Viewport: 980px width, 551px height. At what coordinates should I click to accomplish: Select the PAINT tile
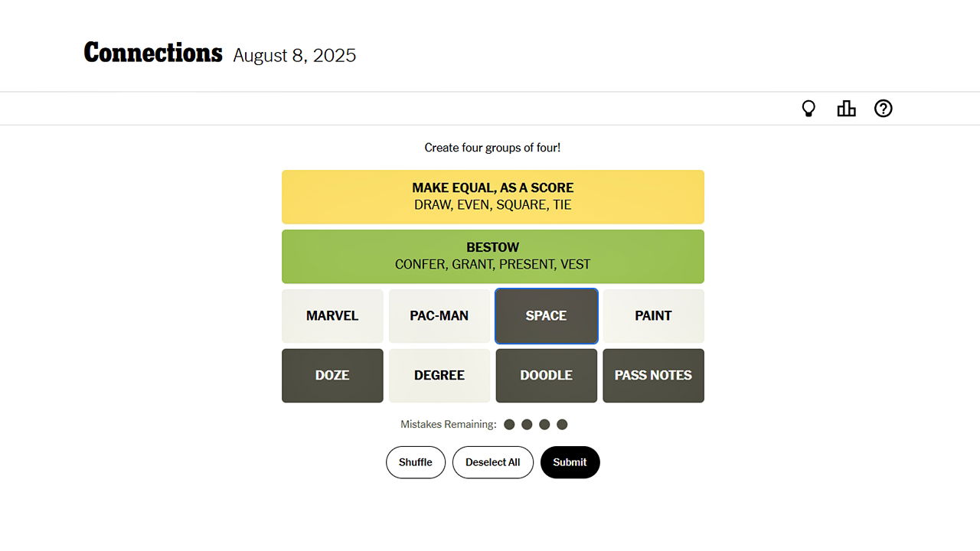[x=654, y=315]
